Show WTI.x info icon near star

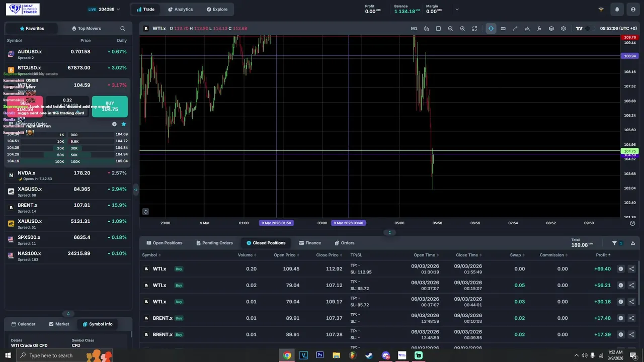click(x=114, y=124)
